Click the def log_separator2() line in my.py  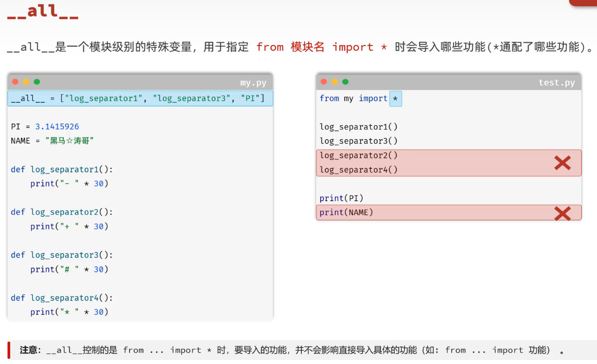62,212
